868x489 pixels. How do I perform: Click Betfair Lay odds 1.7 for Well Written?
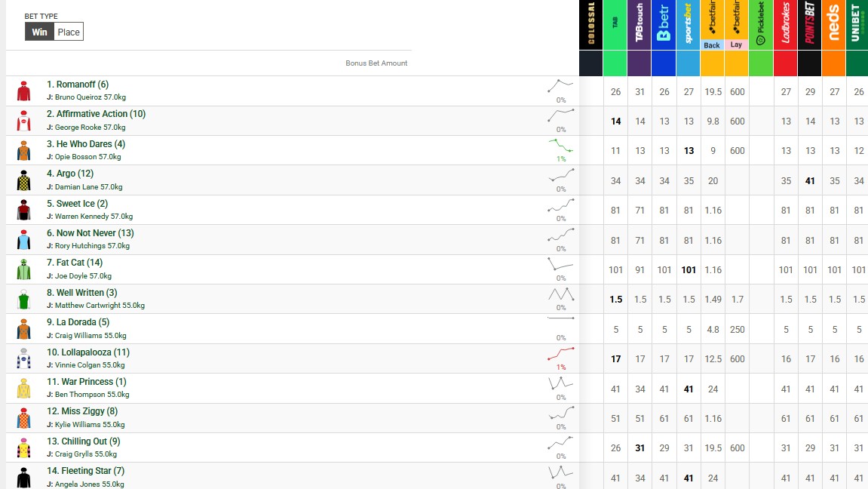point(737,300)
